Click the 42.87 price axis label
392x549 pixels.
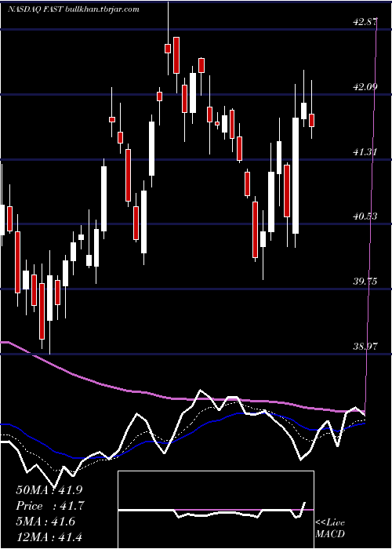tap(365, 22)
